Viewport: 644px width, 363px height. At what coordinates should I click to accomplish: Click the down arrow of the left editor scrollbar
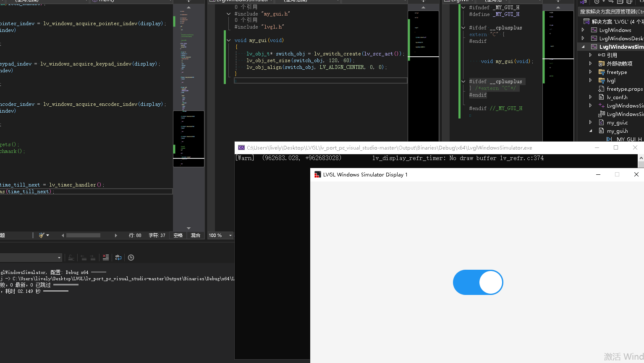188,228
